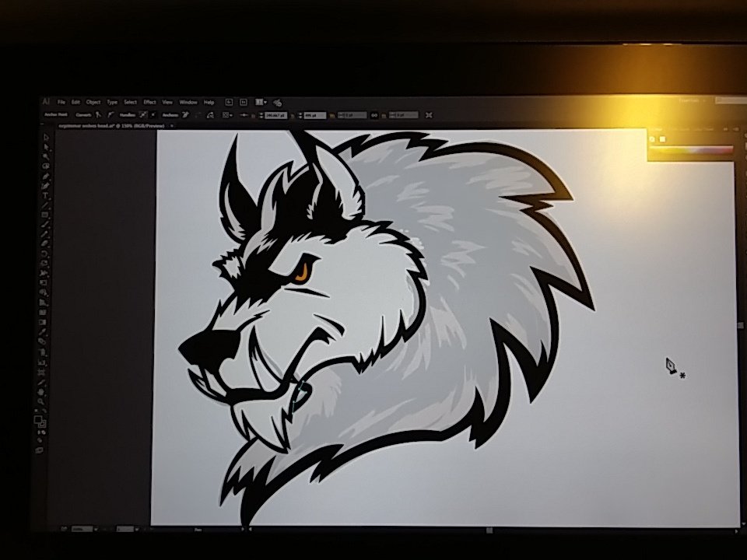This screenshot has width=747, height=560.
Task: Select the Rotate tool
Action: (x=45, y=254)
